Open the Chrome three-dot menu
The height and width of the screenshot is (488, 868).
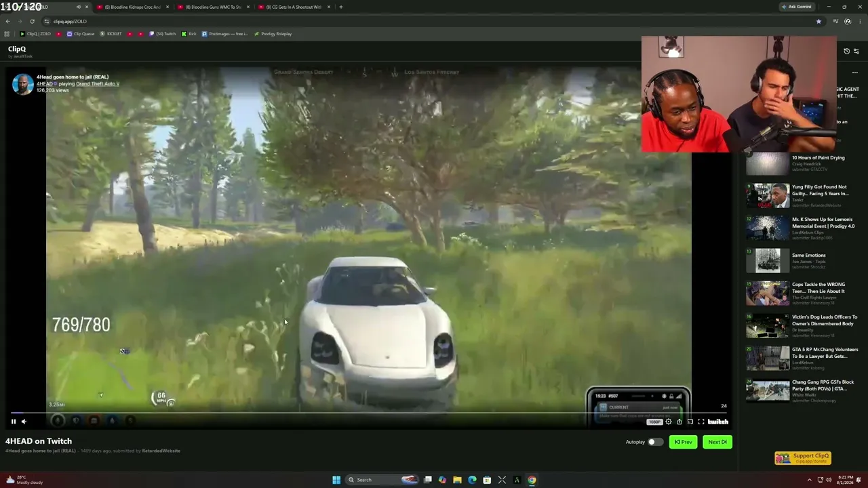(859, 21)
